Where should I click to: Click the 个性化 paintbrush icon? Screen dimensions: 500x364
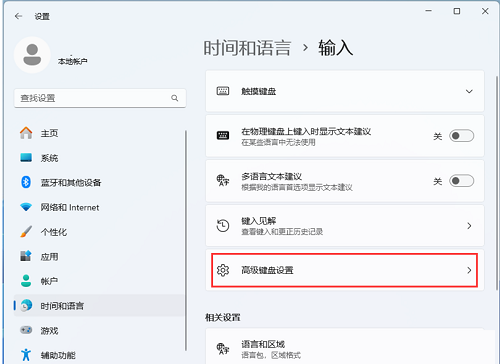[x=26, y=232]
